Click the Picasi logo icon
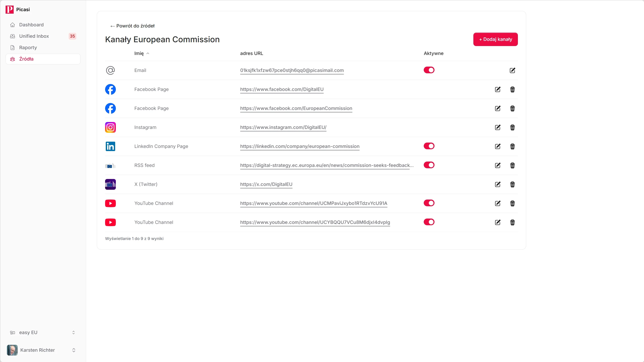The width and height of the screenshot is (644, 362). point(9,9)
